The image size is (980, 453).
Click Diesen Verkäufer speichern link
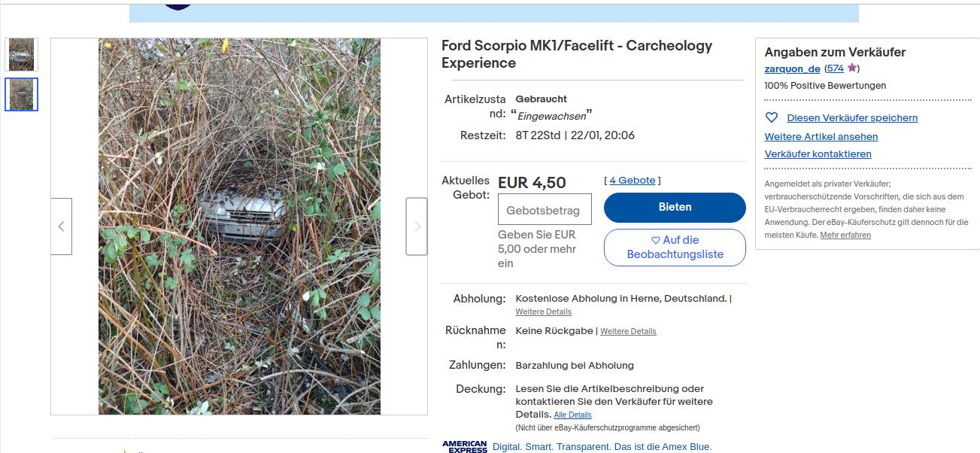coord(852,118)
